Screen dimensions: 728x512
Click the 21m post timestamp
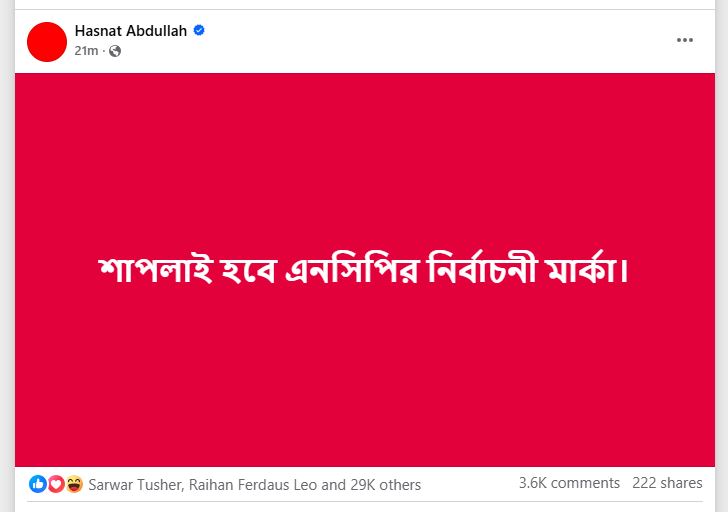point(86,51)
